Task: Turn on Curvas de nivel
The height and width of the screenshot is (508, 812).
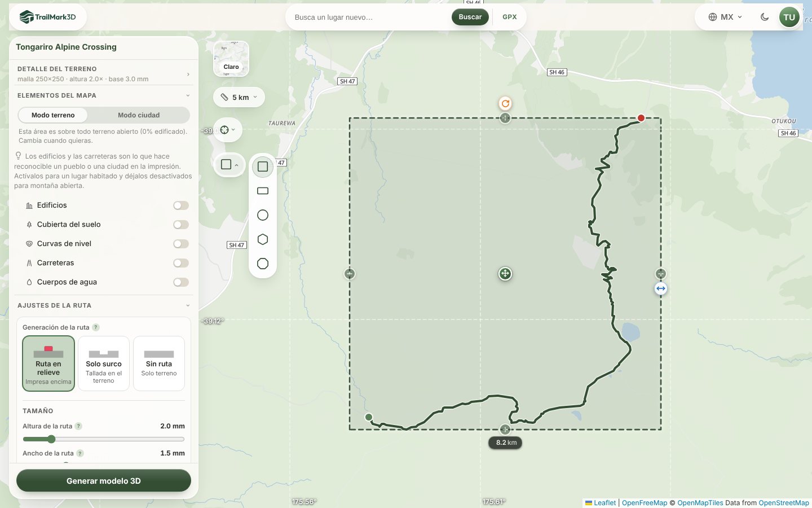Action: 181,244
